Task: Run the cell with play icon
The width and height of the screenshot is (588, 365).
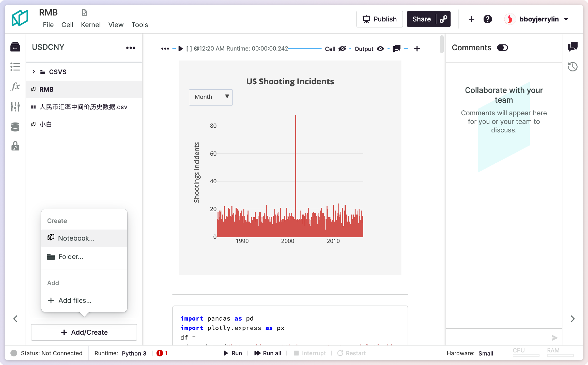Action: (180, 49)
